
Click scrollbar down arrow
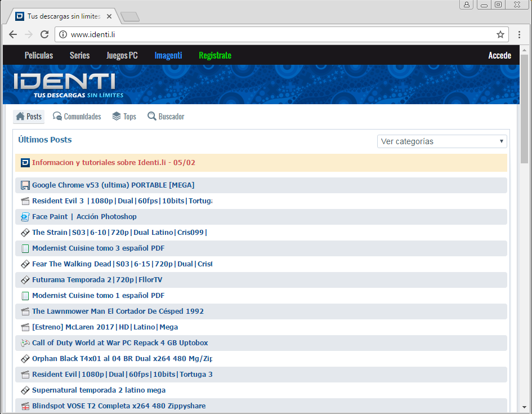pyautogui.click(x=524, y=407)
